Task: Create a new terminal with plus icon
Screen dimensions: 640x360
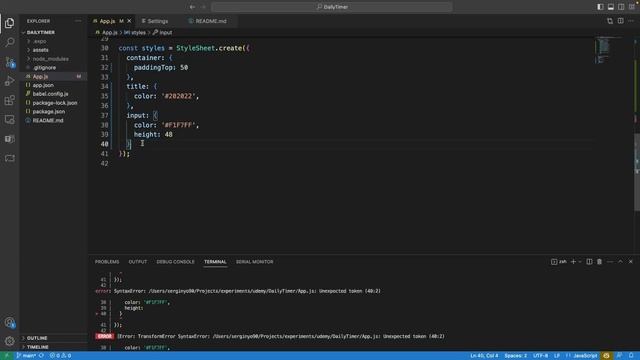Action: (573, 262)
